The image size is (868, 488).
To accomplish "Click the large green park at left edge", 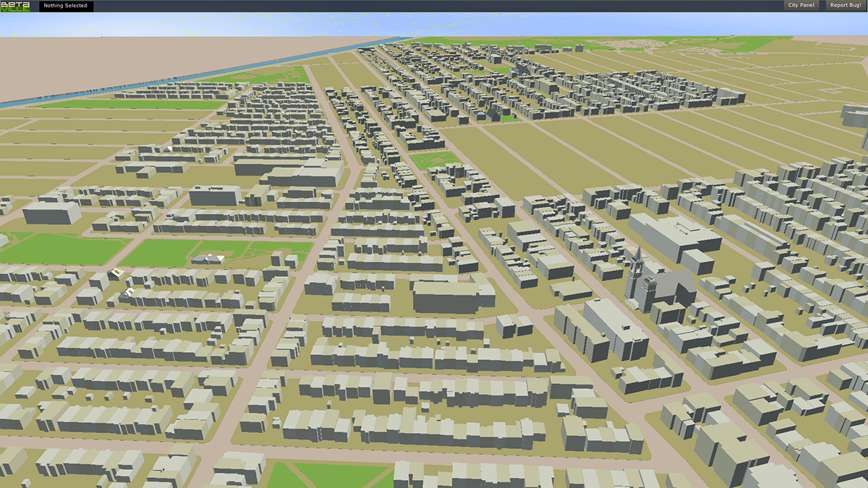I will 61,249.
